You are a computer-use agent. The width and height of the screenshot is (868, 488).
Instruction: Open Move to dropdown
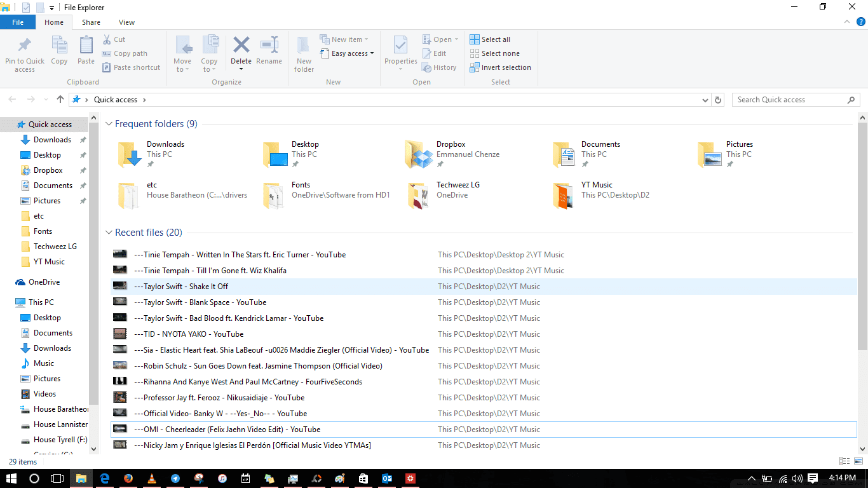182,54
